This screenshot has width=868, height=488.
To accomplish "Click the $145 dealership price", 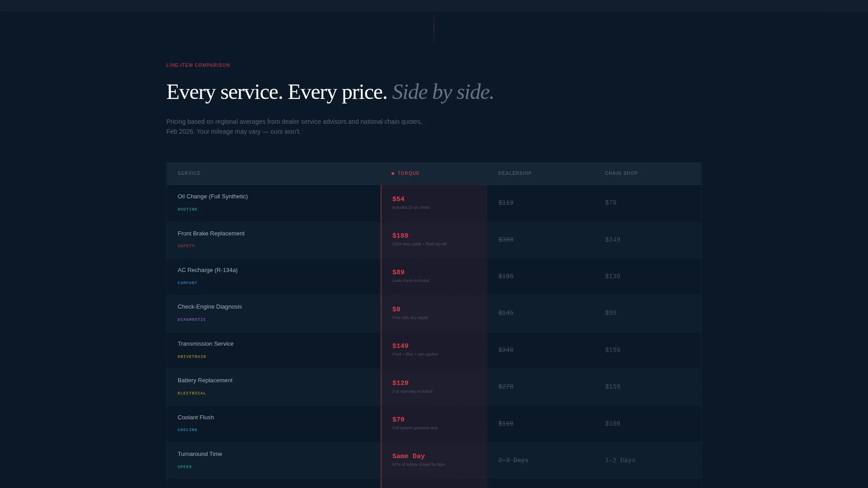I will coord(506,313).
